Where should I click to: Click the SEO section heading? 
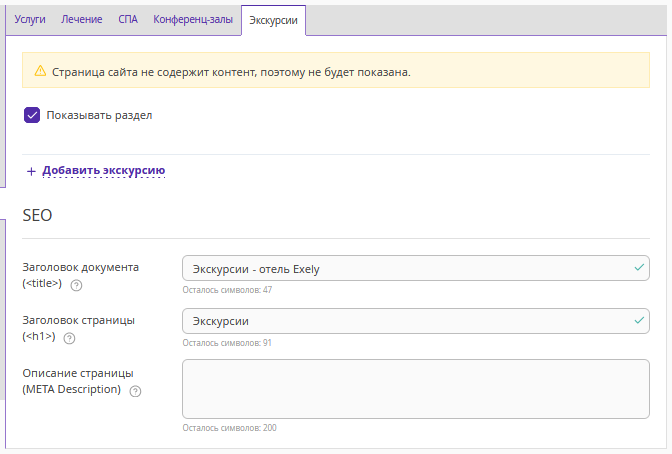(37, 215)
